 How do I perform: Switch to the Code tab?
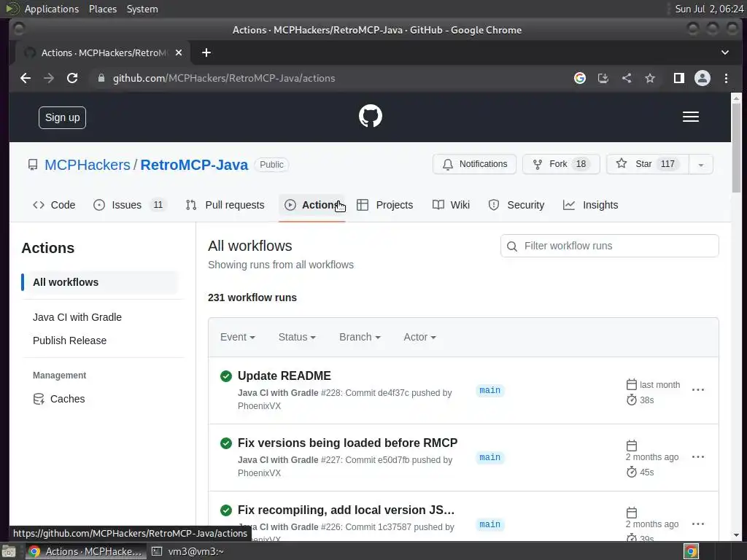coord(54,205)
